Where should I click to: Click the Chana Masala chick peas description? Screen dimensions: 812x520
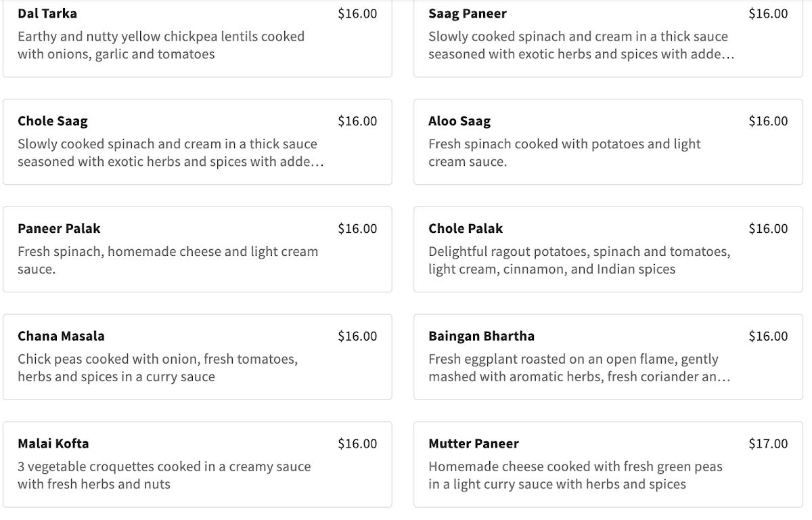(x=157, y=368)
